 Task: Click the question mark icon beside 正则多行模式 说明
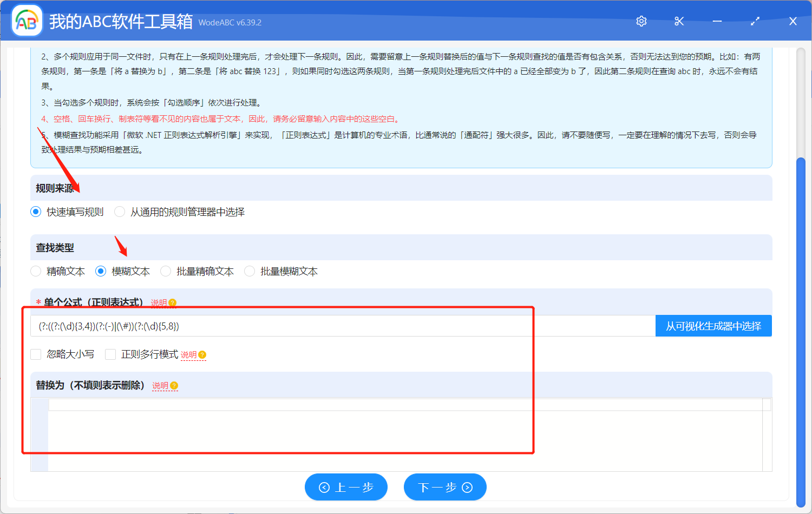(201, 354)
